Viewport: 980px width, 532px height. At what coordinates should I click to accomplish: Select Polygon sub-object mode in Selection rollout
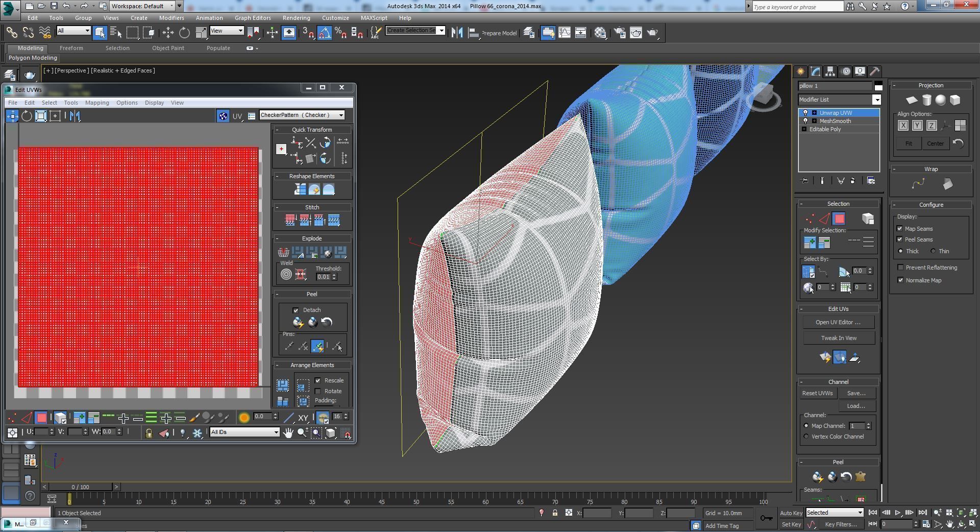(x=839, y=219)
